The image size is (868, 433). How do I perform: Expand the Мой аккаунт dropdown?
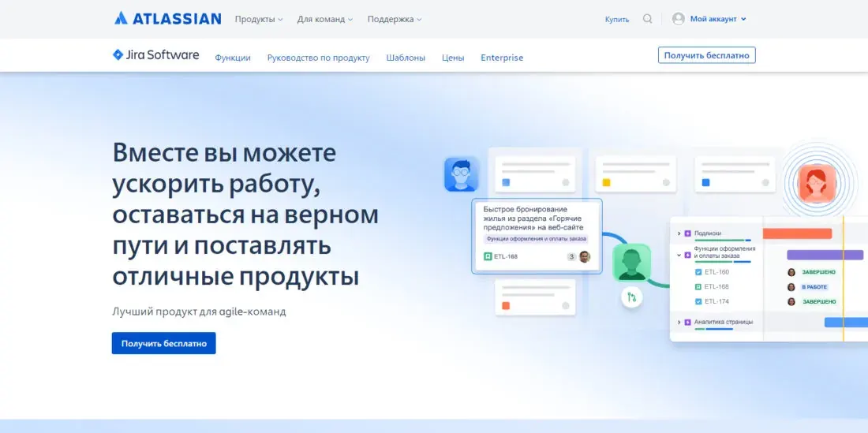[x=718, y=19]
